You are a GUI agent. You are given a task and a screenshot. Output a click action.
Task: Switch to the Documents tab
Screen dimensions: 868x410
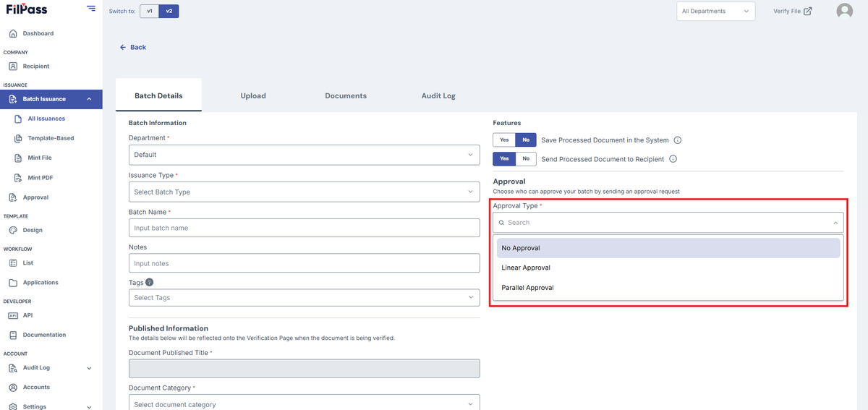346,95
